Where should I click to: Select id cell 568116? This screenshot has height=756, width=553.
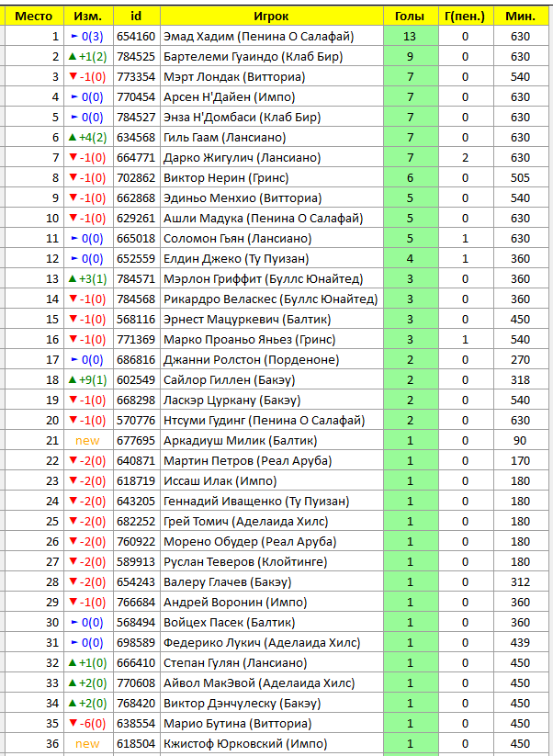[x=137, y=320]
